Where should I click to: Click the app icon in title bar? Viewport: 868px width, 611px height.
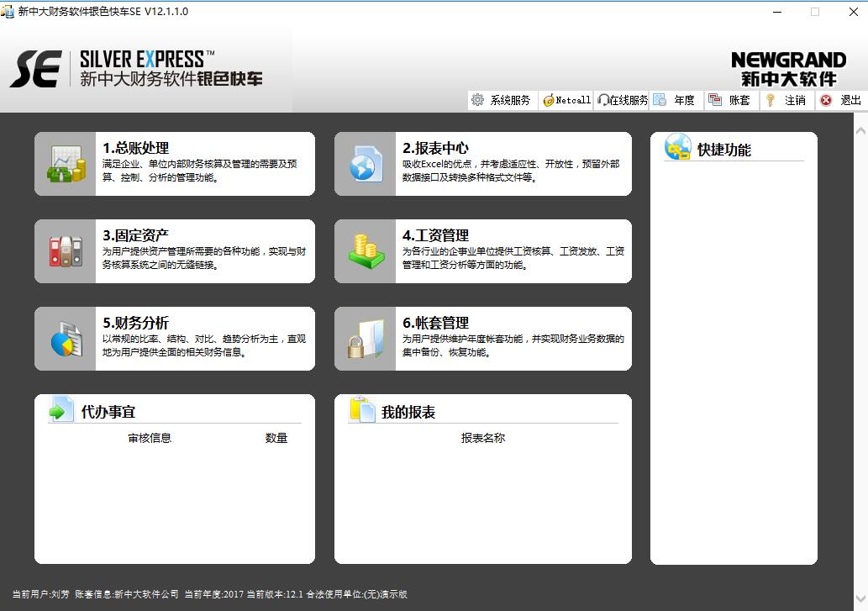point(8,11)
